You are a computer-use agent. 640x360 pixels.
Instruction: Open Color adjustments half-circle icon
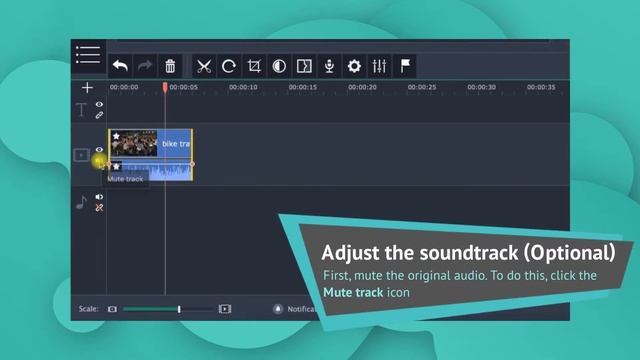(279, 66)
